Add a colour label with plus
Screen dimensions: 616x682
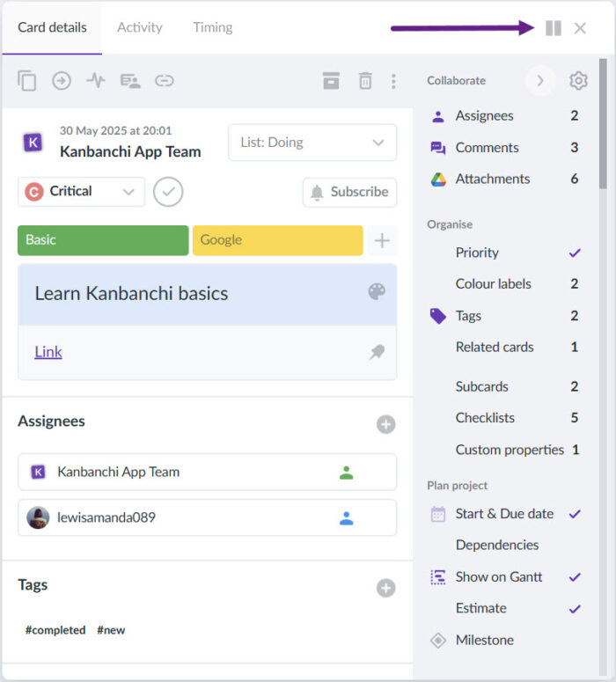382,240
